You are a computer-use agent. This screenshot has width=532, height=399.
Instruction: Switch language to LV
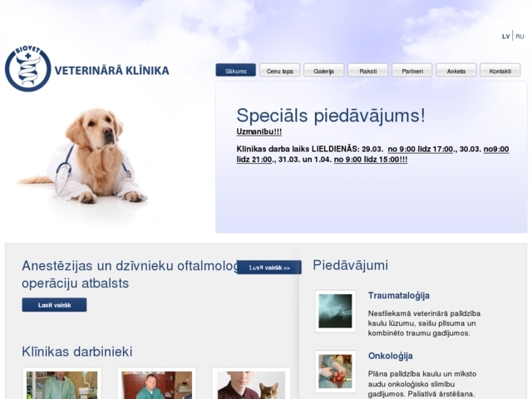[505, 37]
